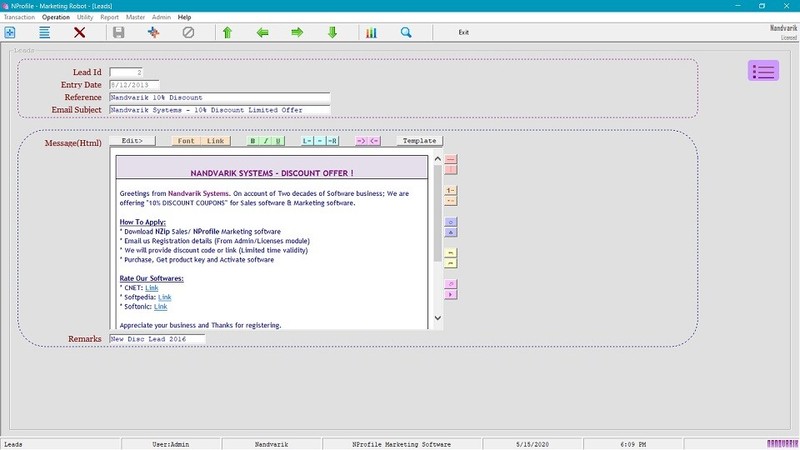Click the Template button

click(x=419, y=141)
